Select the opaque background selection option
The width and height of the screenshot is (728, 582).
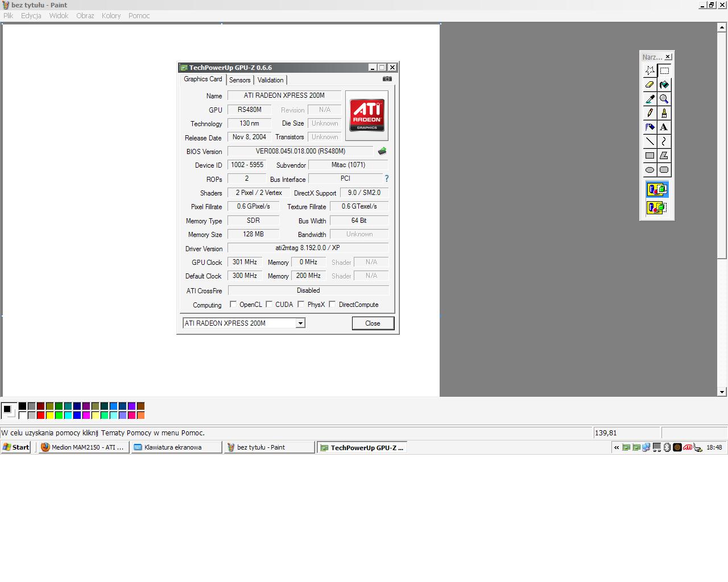657,189
